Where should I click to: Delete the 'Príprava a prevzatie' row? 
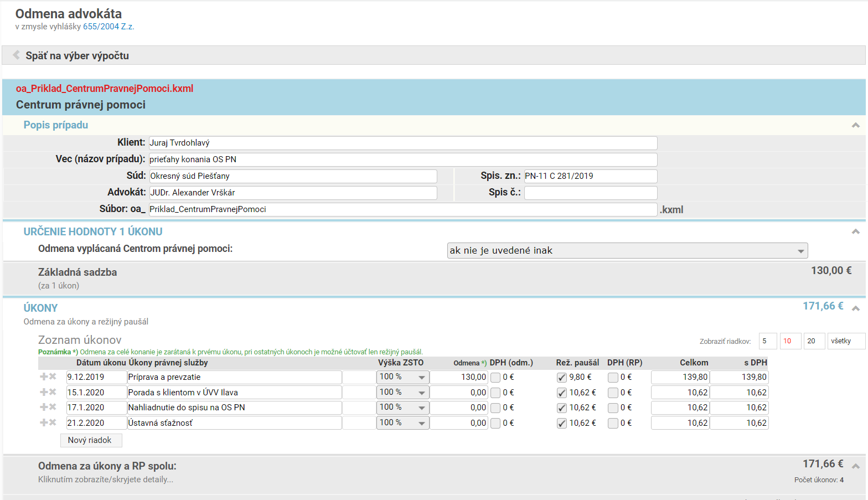(53, 377)
